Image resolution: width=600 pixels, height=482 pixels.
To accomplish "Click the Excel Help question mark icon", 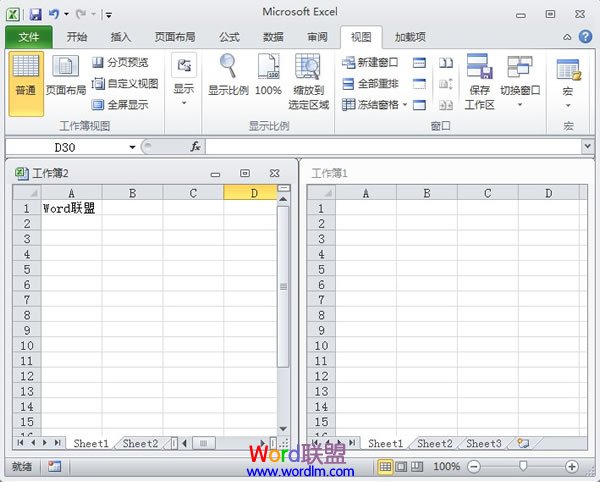I will point(585,37).
